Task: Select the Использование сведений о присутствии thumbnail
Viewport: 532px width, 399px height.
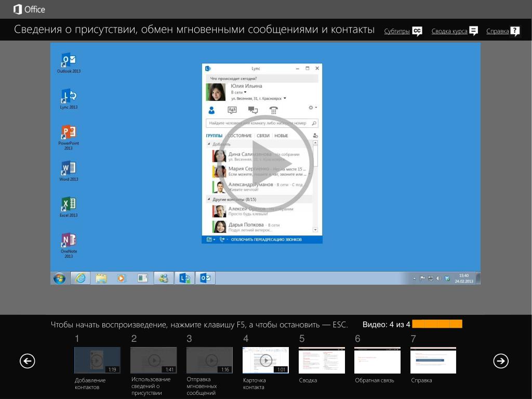Action: [153, 360]
